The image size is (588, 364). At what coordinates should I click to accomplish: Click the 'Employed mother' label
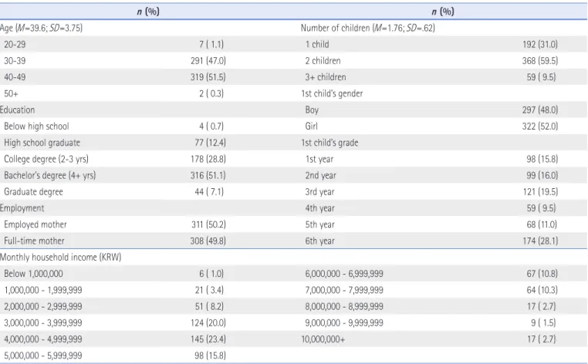tap(35, 224)
